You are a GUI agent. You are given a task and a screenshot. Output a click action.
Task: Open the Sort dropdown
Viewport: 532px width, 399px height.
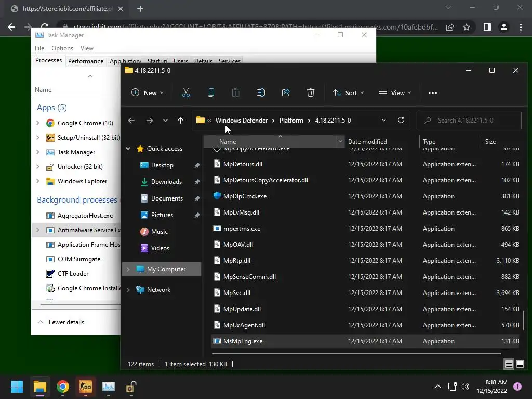(349, 92)
